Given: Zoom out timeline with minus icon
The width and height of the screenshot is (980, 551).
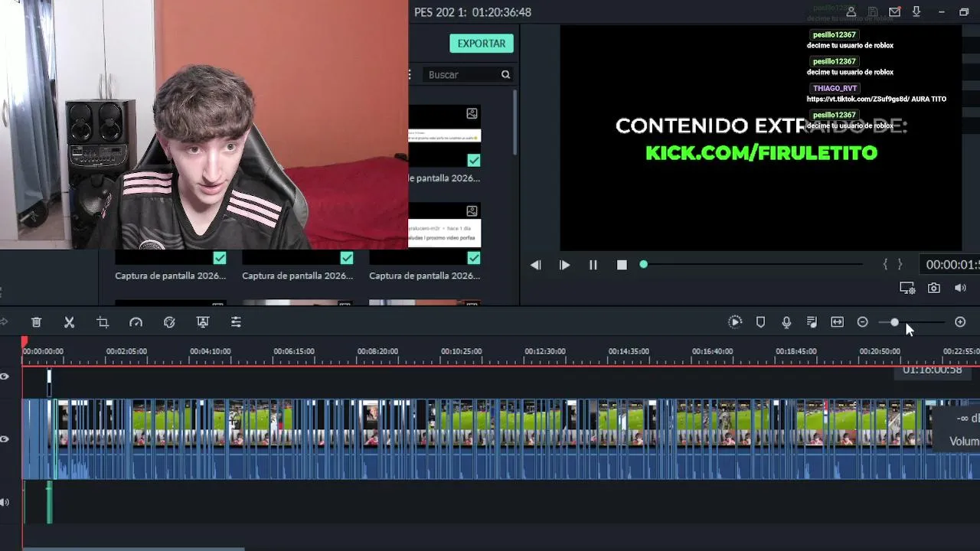Looking at the screenshot, I should [x=863, y=322].
